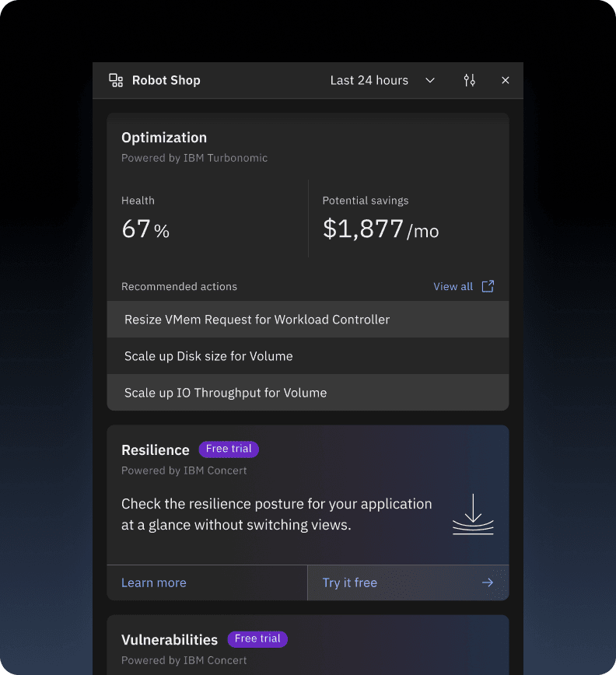Click the Optimization card heading
This screenshot has height=675, width=616.
[164, 138]
